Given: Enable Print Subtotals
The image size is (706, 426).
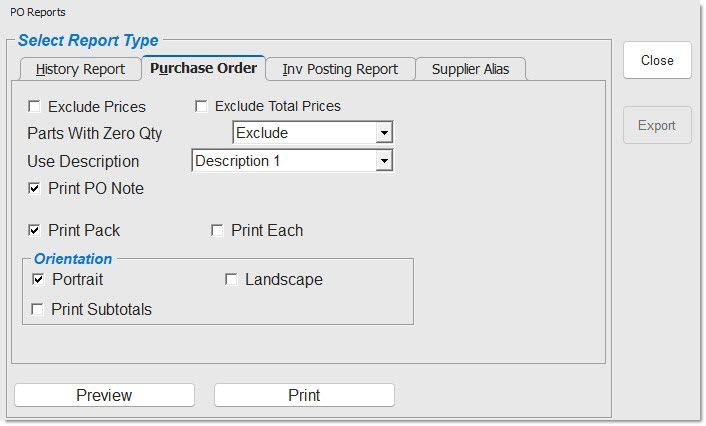Looking at the screenshot, I should 38,310.
